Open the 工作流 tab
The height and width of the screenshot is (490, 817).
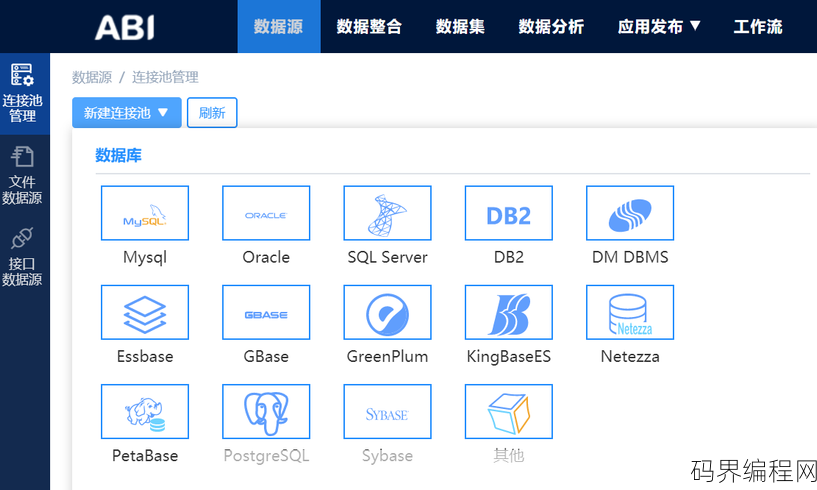(758, 27)
